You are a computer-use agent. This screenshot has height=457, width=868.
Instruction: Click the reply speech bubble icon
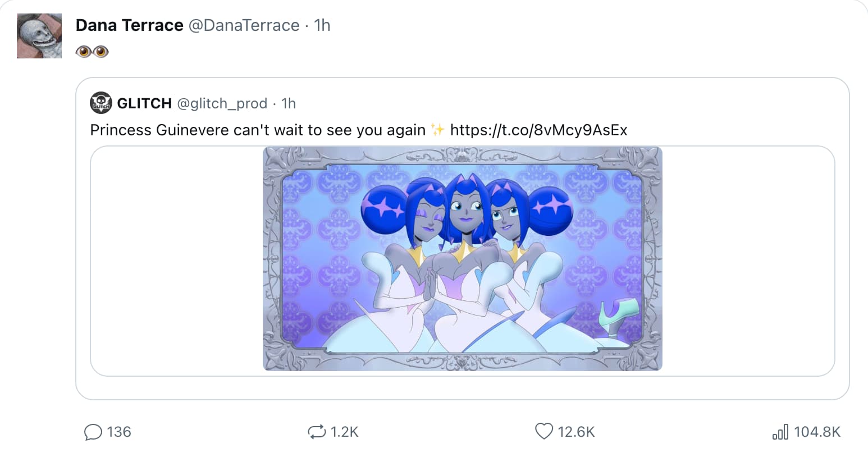click(x=93, y=432)
